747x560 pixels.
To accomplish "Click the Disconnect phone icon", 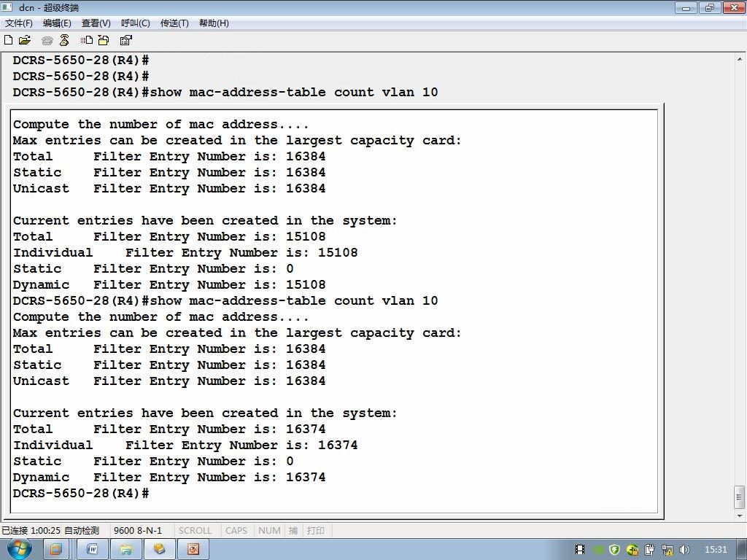I will (64, 41).
